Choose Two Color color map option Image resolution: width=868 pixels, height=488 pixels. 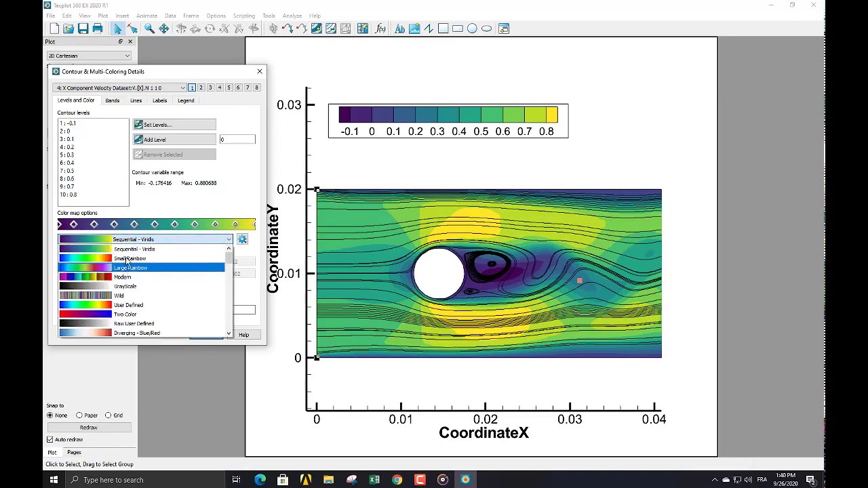coord(141,314)
